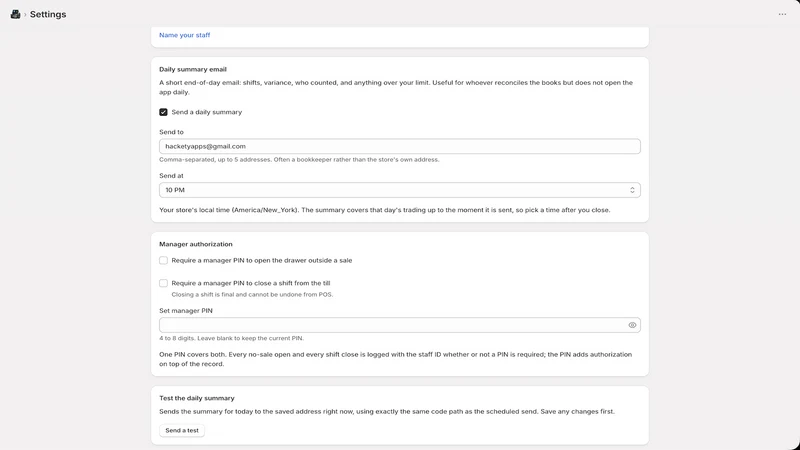Click the 'Send to' label

(171, 132)
